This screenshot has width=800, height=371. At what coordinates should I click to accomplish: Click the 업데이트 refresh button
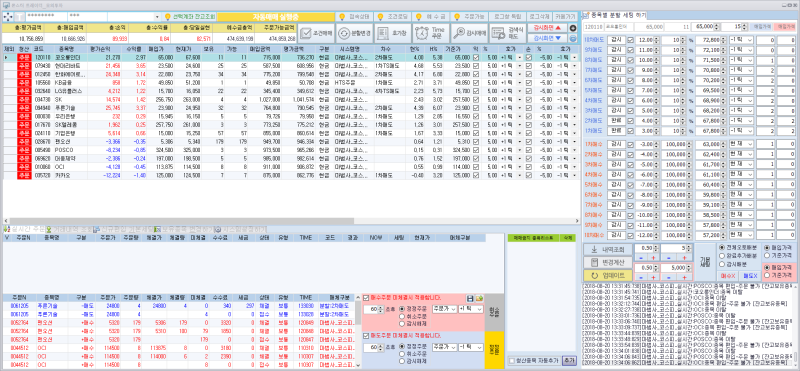coord(607,275)
